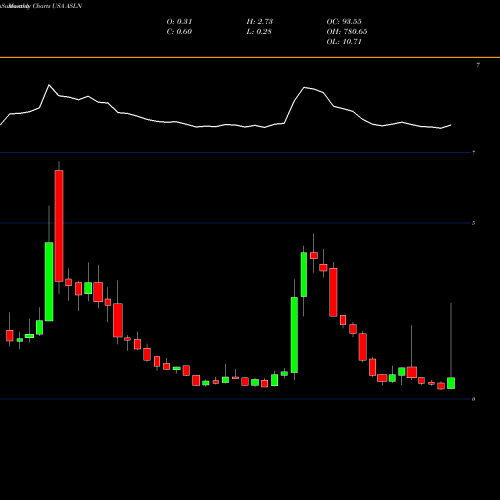
Task: Select the open value "O: 0.31"
Action: tap(179, 22)
